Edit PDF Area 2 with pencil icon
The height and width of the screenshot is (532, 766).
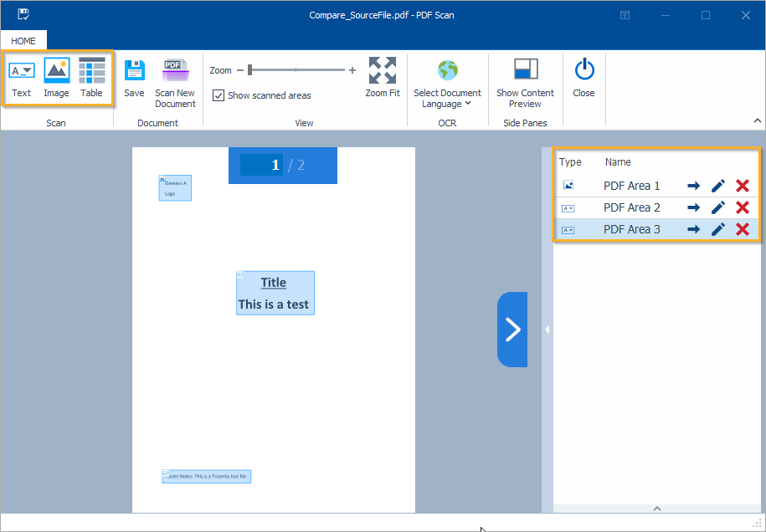tap(717, 207)
